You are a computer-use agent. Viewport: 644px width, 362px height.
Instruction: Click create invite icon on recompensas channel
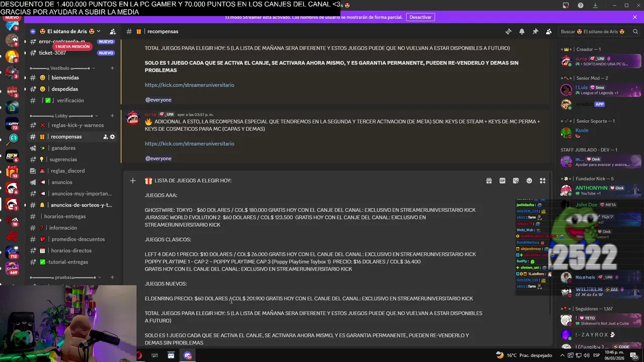tap(106, 137)
